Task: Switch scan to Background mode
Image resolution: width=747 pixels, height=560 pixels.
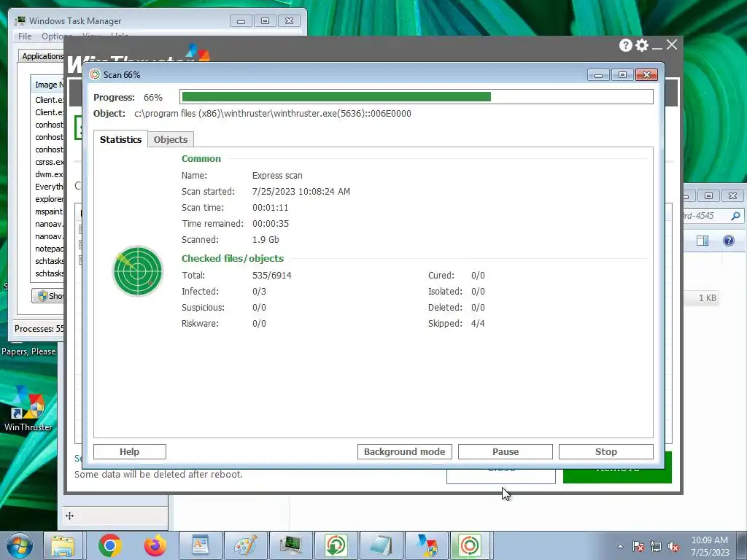Action: tap(404, 451)
